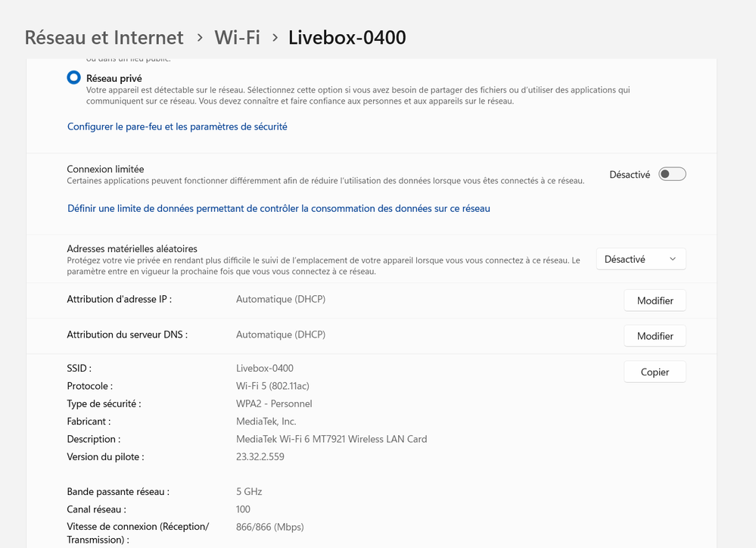The width and height of the screenshot is (756, 548).
Task: Go back to Réseau et Internet
Action: 103,37
